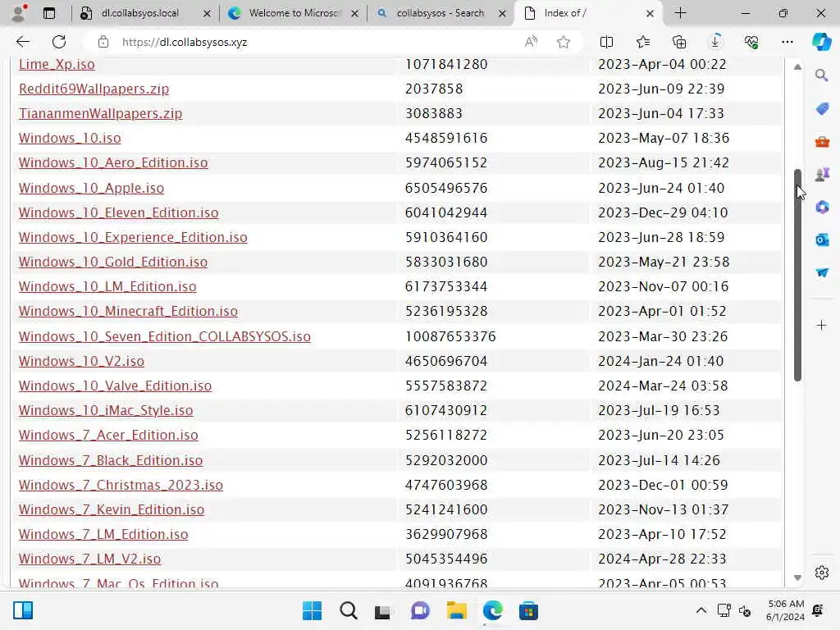Open Browser essentials heart icon
The image size is (840, 630).
(x=751, y=42)
